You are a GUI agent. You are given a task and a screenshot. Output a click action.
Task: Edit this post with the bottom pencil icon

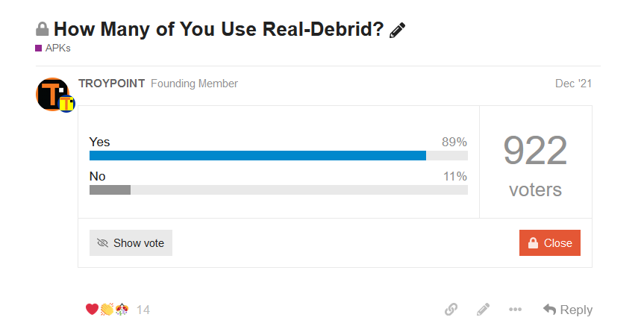pyautogui.click(x=483, y=309)
